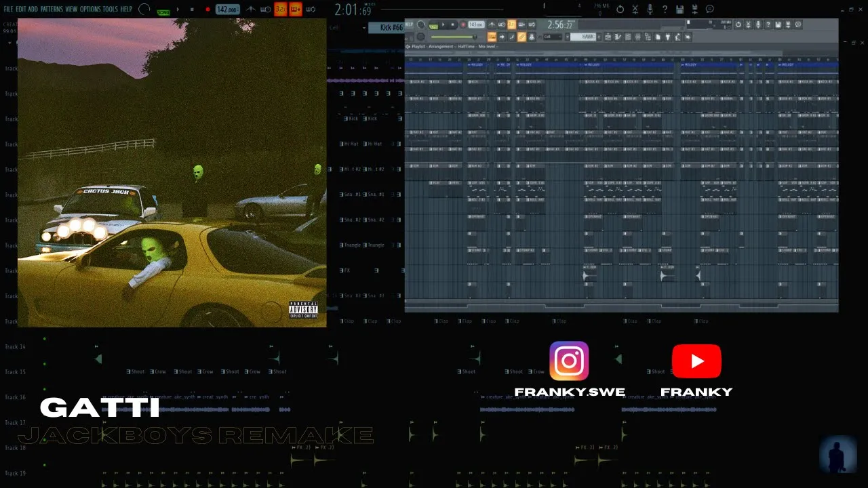Image resolution: width=868 pixels, height=488 pixels.
Task: Open the PATTERNS menu
Action: pos(52,9)
